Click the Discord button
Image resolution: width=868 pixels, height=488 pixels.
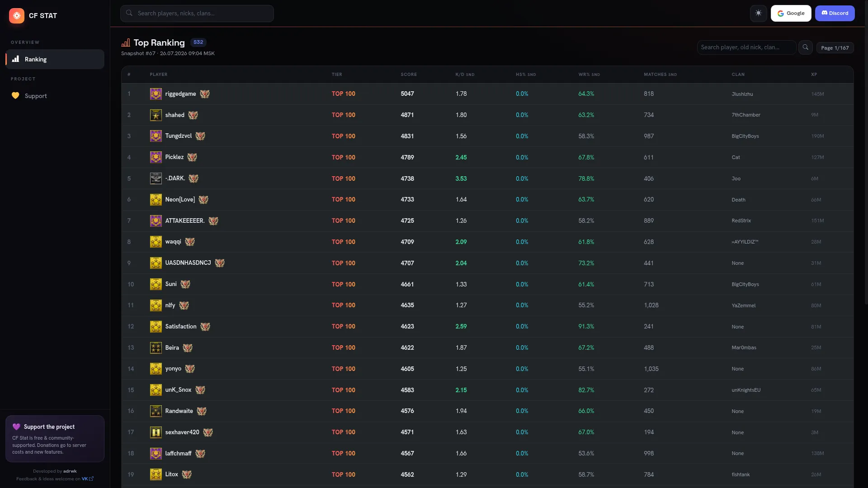835,13
